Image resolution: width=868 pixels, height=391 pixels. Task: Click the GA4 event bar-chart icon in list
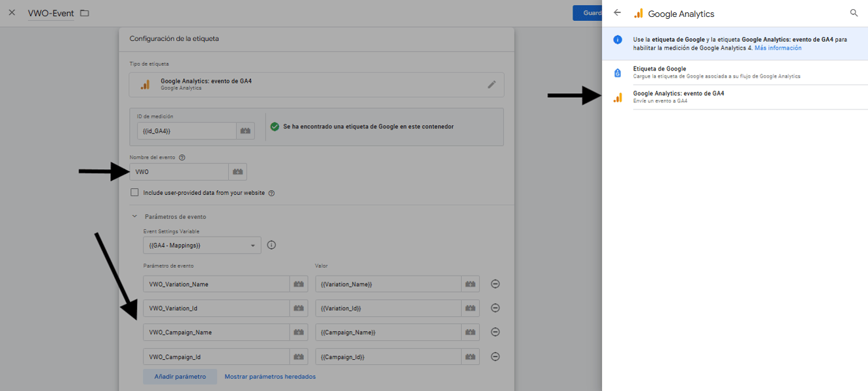(x=618, y=97)
